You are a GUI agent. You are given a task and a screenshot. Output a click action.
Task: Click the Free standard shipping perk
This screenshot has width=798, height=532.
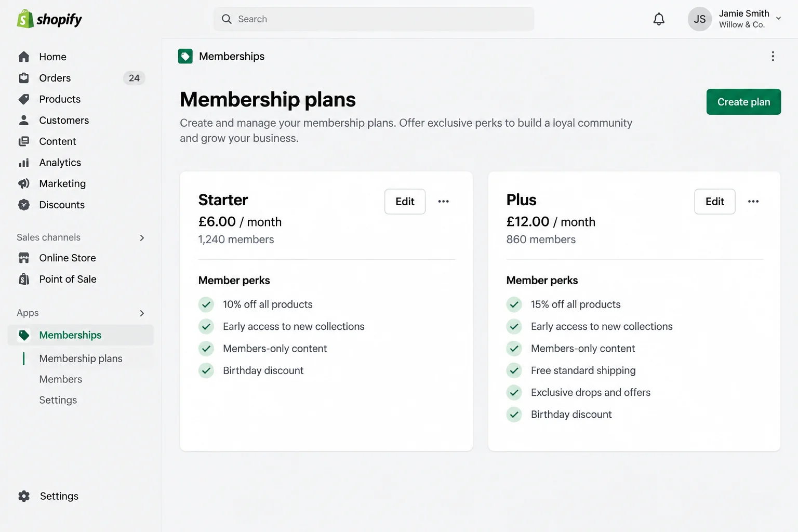[x=583, y=370]
